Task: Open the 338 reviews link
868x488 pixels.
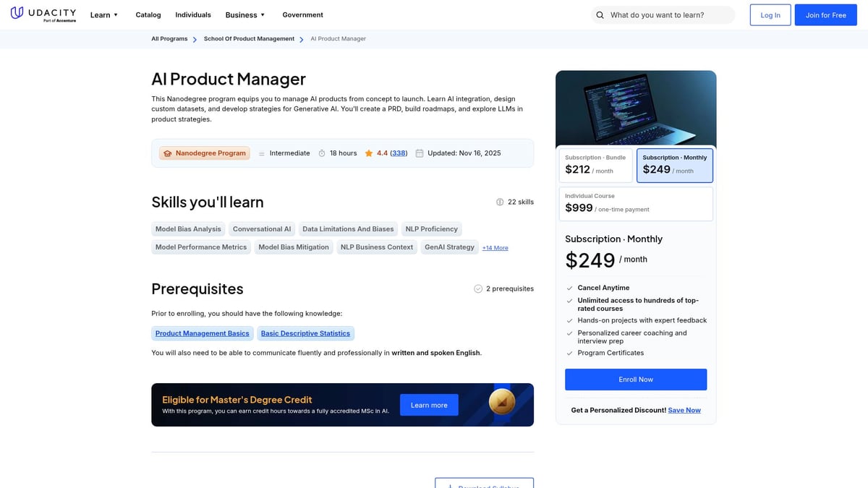Action: coord(399,153)
